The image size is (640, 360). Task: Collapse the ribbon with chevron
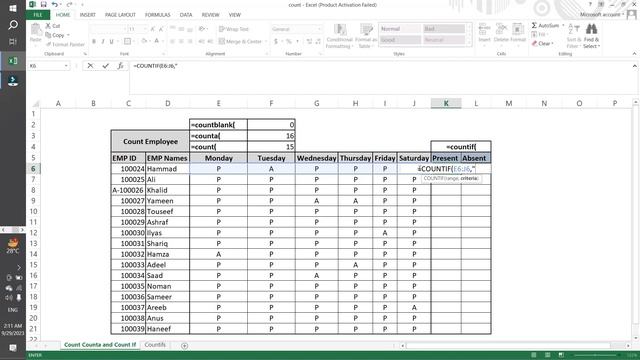634,53
